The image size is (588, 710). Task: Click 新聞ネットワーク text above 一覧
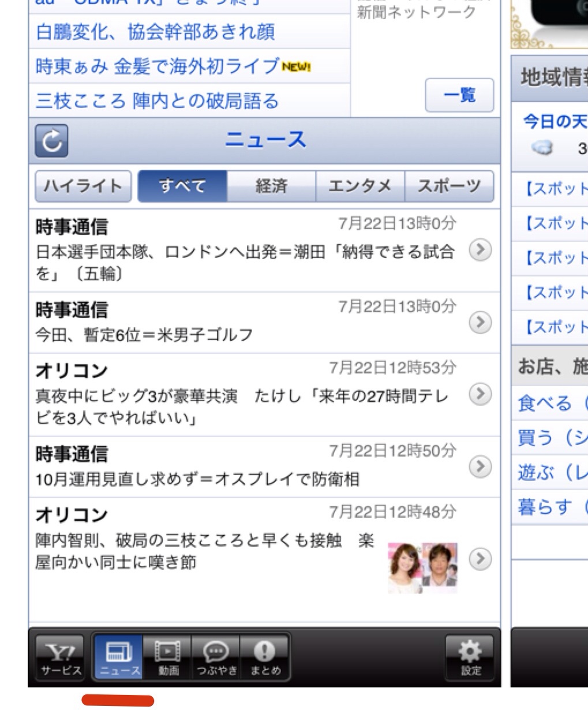point(417,13)
